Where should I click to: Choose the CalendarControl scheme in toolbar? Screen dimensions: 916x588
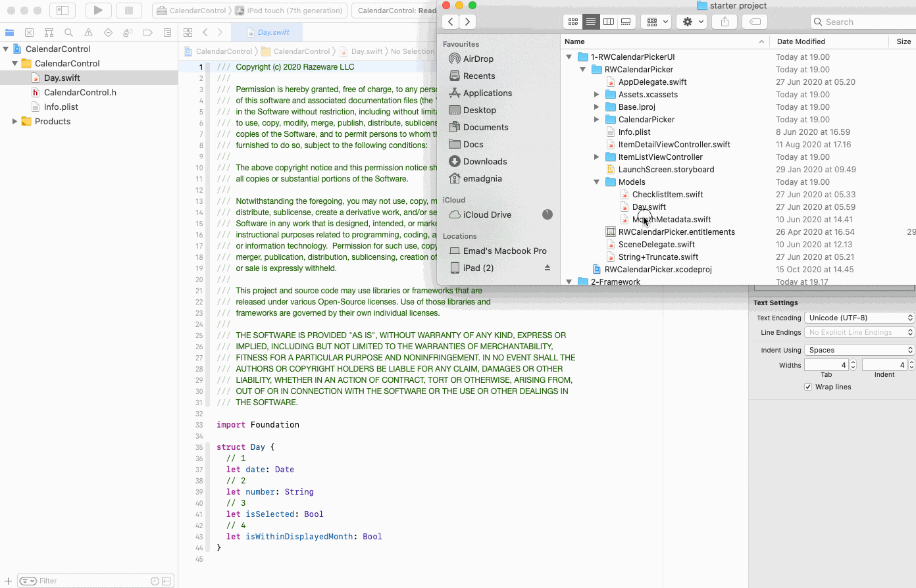tap(191, 11)
